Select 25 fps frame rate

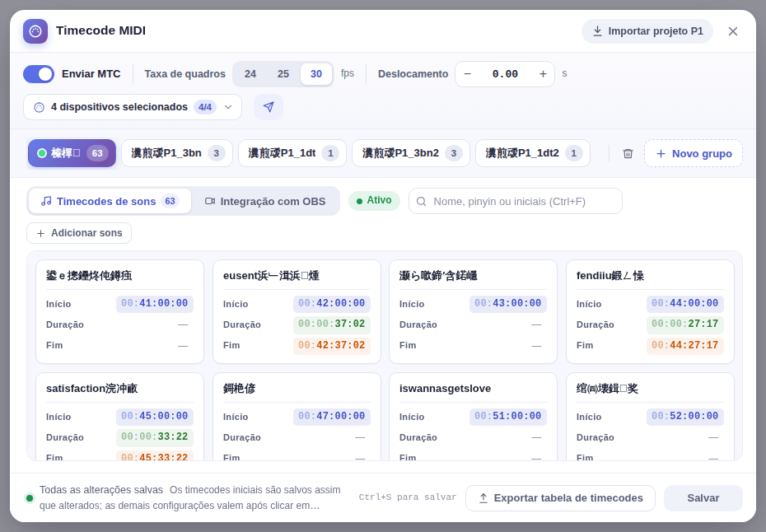283,74
